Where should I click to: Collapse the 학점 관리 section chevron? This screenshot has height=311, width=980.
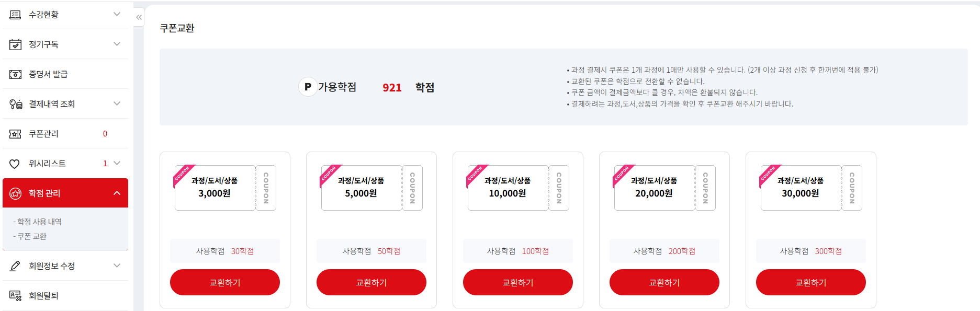[117, 193]
